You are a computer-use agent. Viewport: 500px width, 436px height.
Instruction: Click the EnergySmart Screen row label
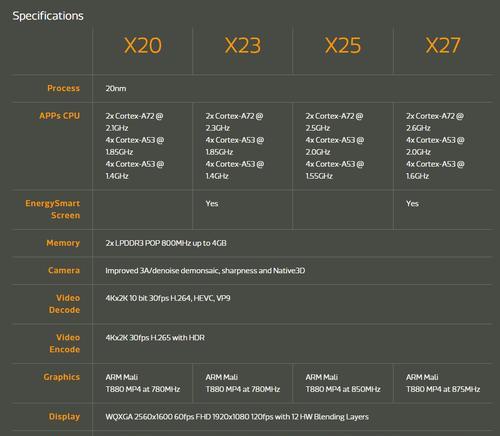click(53, 209)
